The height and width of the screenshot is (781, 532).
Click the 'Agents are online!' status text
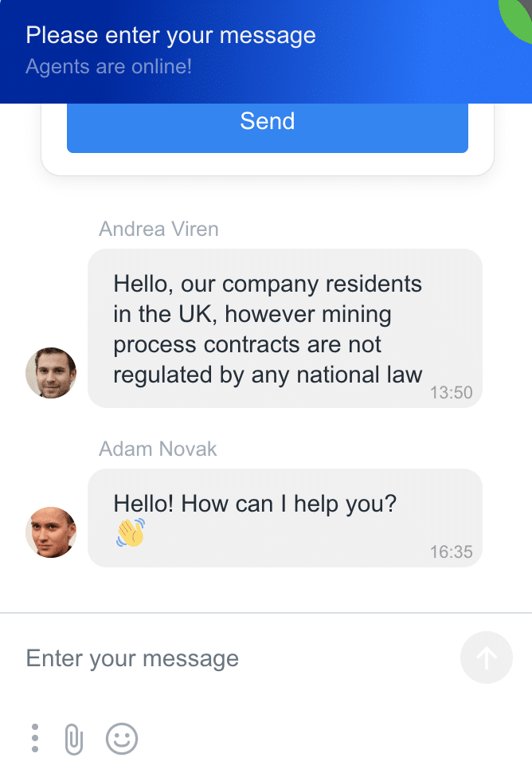click(108, 66)
